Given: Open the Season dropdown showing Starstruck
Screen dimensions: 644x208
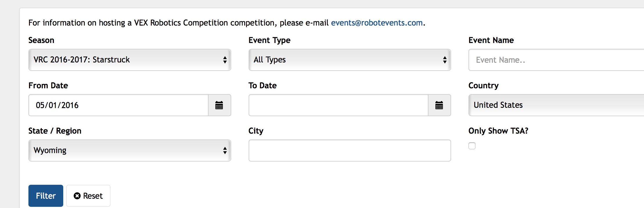Looking at the screenshot, I should point(130,60).
